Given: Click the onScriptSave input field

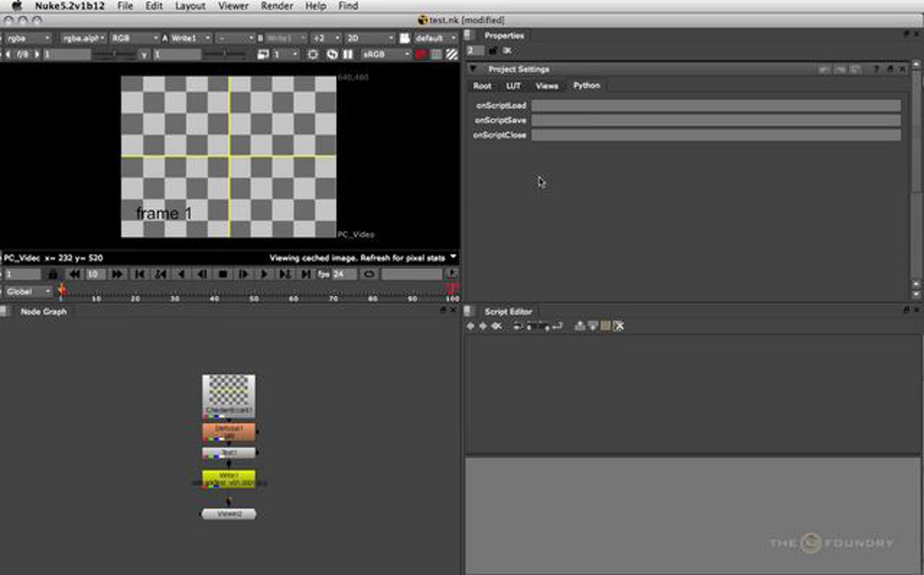Looking at the screenshot, I should click(x=716, y=120).
